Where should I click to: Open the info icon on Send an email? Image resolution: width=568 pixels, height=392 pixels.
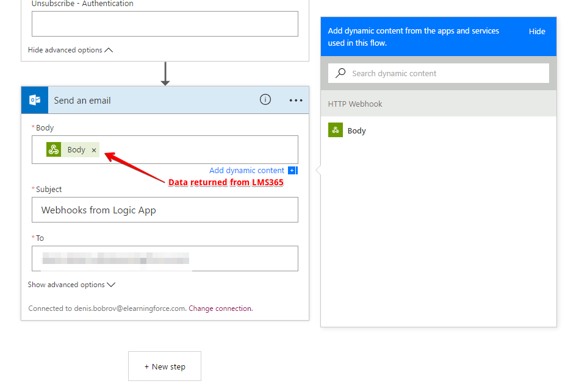(265, 100)
